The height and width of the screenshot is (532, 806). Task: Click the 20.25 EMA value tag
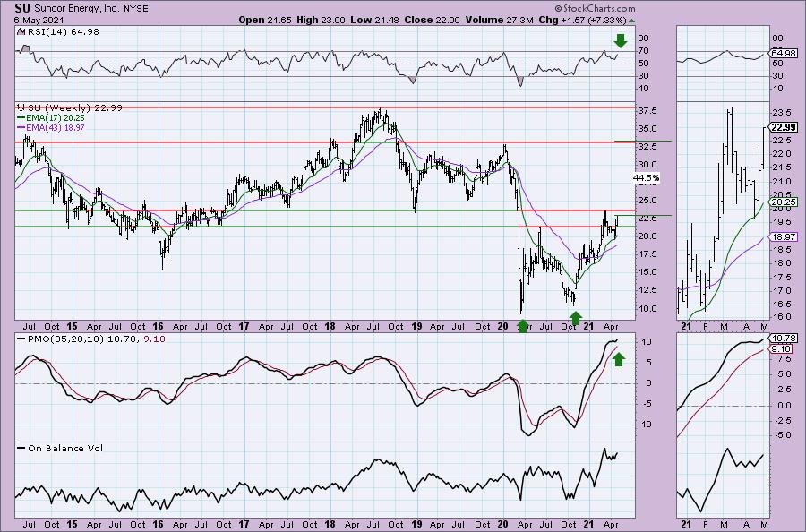tap(784, 202)
